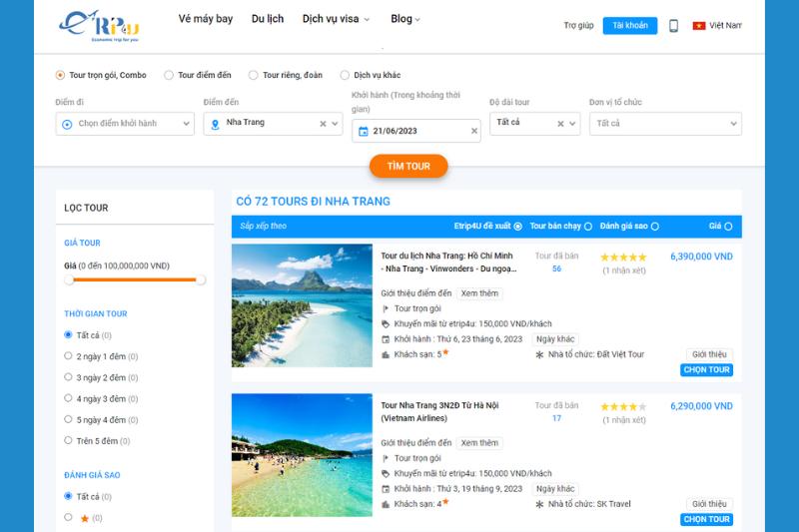799x532 pixels.
Task: Expand Dịch vụ visa menu
Action: click(336, 19)
